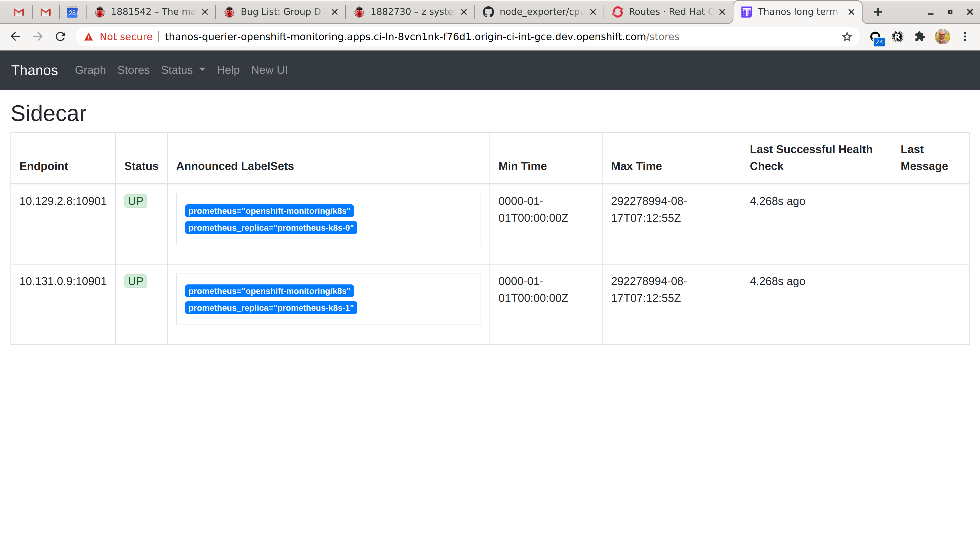Open the Help nav link
The width and height of the screenshot is (980, 551).
pos(228,70)
